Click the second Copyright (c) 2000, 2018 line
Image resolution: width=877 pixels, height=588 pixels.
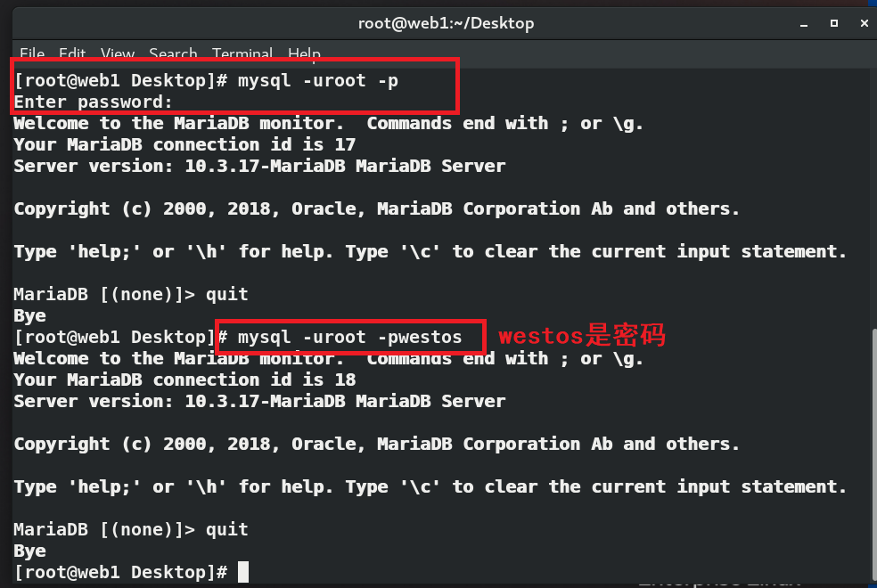point(376,445)
